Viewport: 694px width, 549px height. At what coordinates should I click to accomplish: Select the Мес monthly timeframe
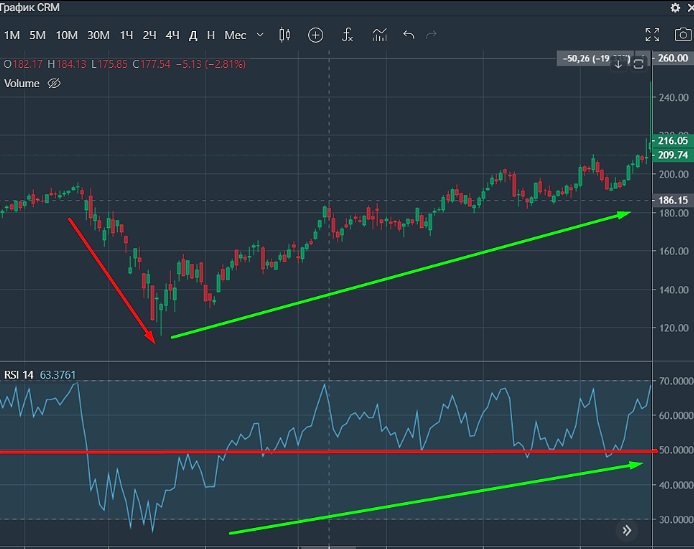click(235, 35)
